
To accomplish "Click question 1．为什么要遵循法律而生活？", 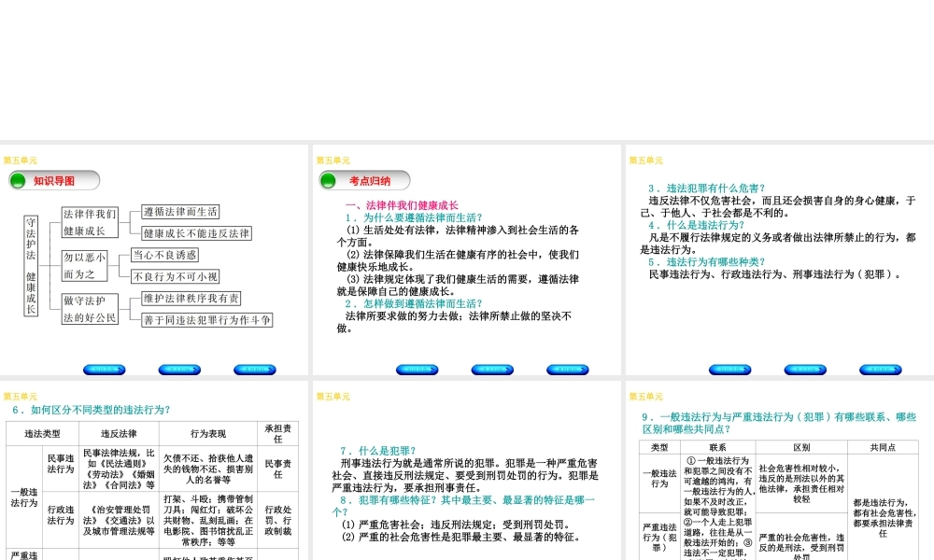I will click(x=414, y=217).
